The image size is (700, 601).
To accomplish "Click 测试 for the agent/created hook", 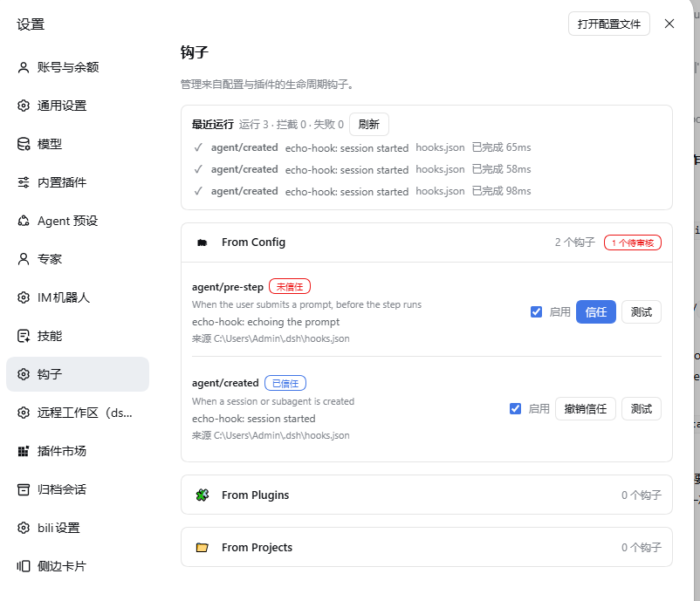I will (642, 409).
